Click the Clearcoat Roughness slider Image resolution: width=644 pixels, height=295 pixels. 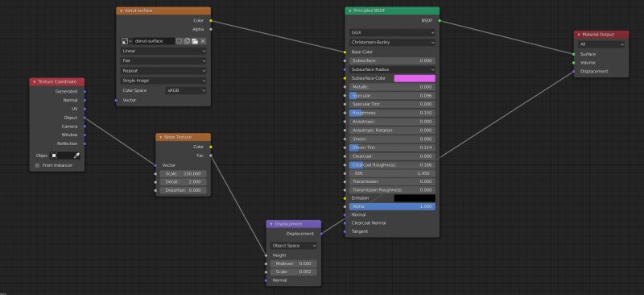(x=392, y=165)
